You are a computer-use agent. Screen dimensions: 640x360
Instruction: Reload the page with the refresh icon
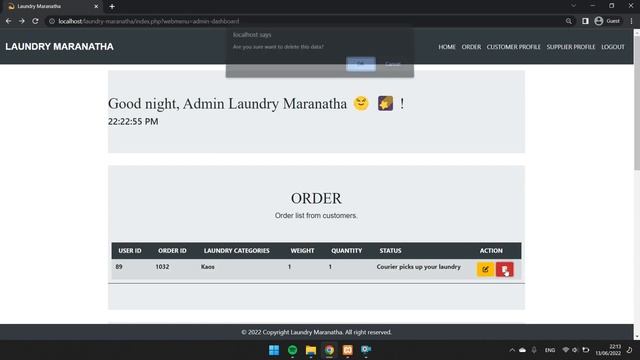36,21
